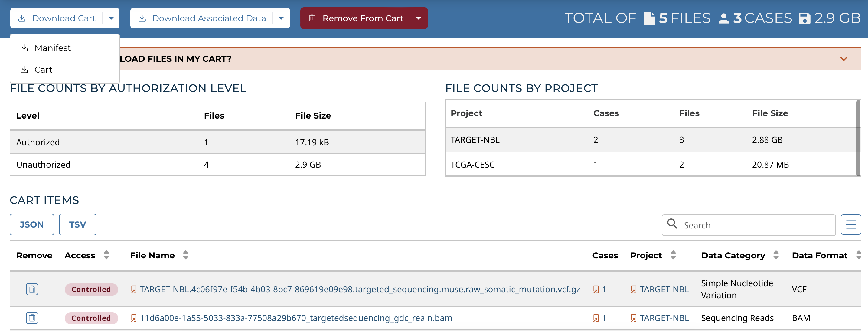Screen dimensions: 868x331
Task: Click trash icon for BAM file row
Action: [x=32, y=318]
